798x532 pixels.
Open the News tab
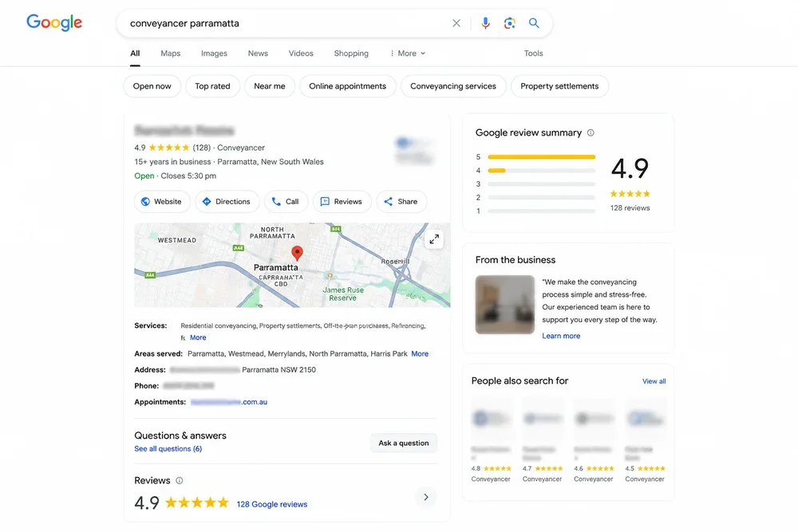coord(258,53)
